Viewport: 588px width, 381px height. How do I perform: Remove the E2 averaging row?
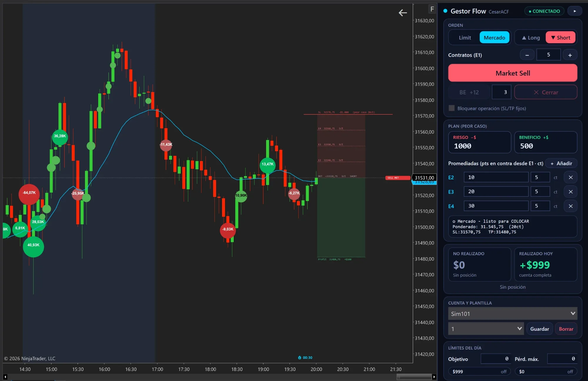(571, 177)
